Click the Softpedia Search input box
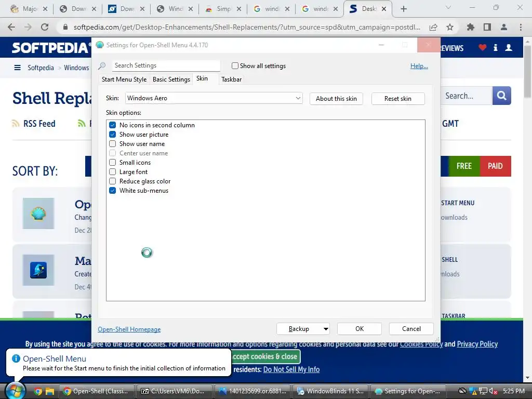Viewport: 532px width, 399px height. (466, 96)
